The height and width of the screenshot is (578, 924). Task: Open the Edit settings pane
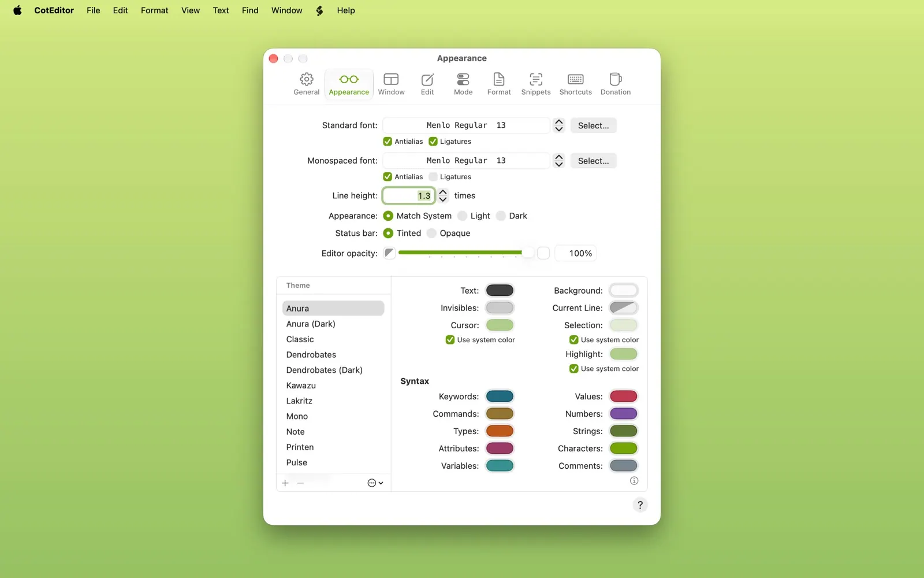(x=427, y=84)
